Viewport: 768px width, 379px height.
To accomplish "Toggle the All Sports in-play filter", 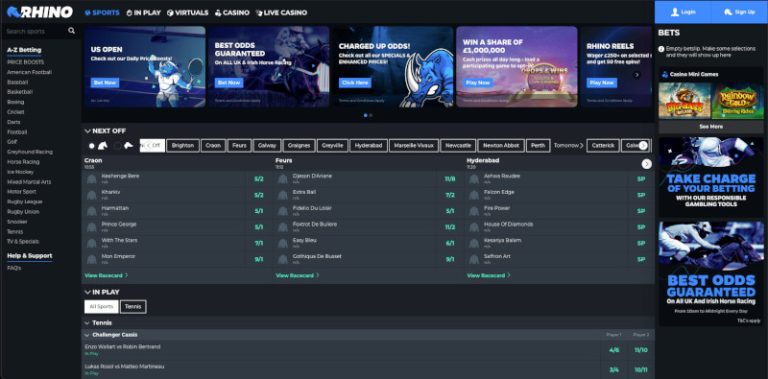I will coord(101,307).
